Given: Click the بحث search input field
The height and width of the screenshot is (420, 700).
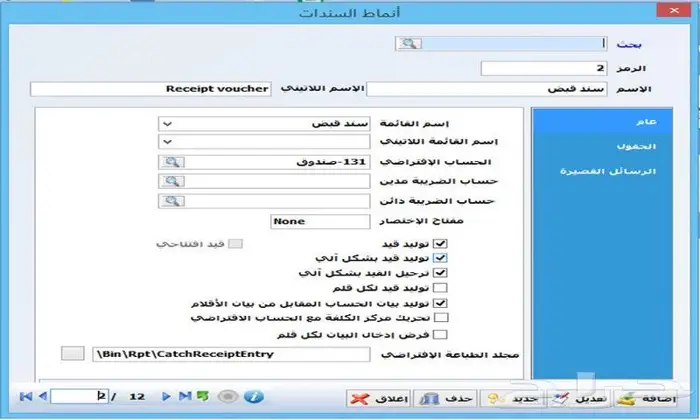Looking at the screenshot, I should tap(514, 43).
